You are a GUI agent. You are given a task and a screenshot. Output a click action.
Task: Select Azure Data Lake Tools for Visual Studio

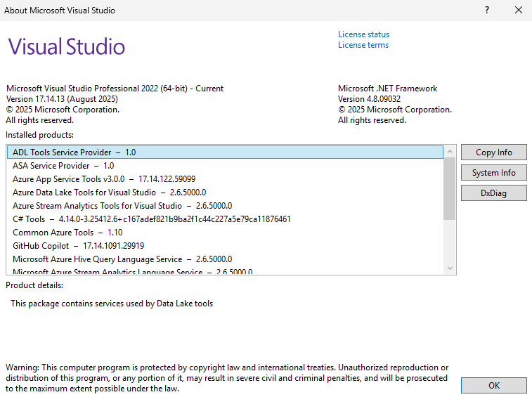[225, 193]
